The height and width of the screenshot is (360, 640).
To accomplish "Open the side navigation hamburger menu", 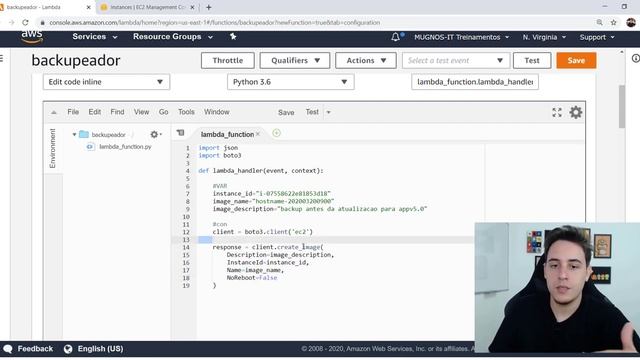I will 2,58.
